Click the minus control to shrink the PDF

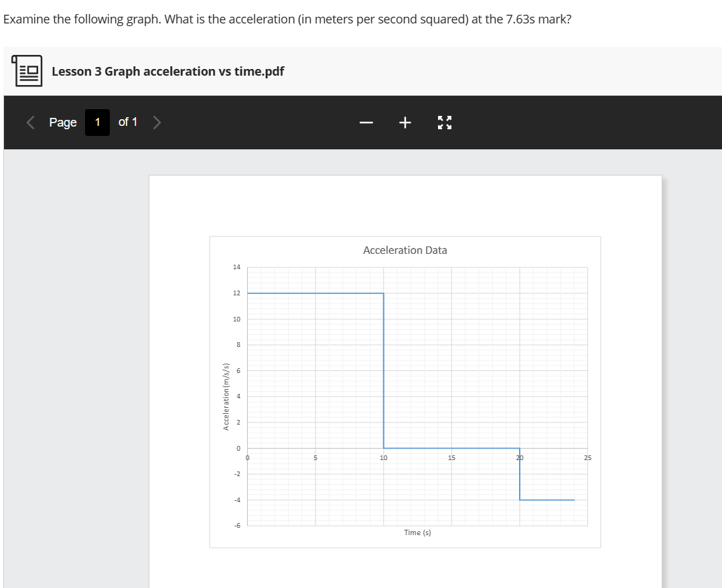[366, 122]
